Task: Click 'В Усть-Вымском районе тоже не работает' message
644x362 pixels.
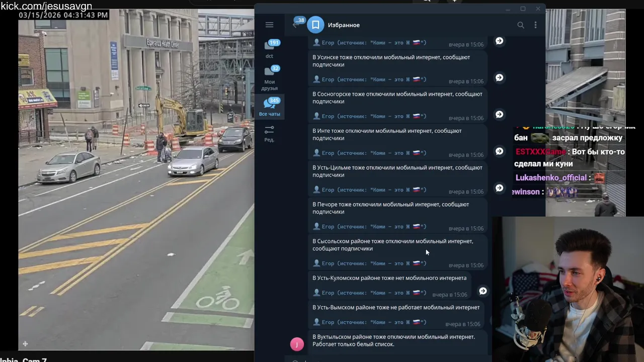Action: [396, 307]
